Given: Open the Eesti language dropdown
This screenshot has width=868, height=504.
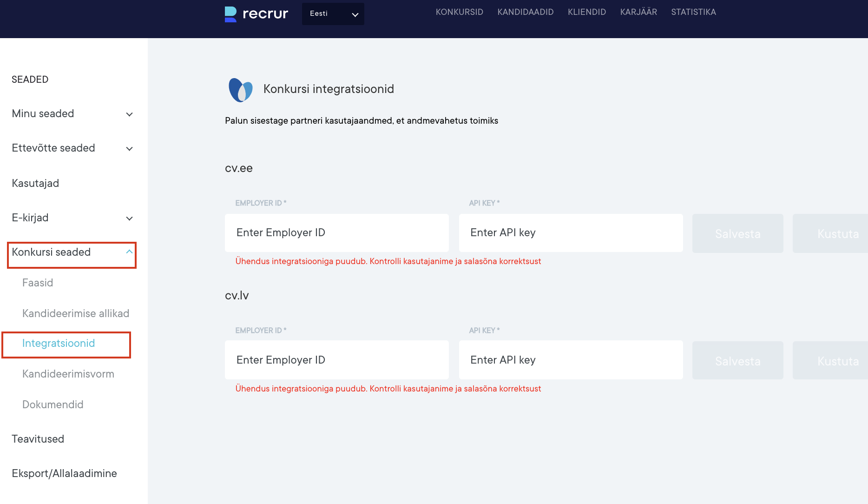Looking at the screenshot, I should point(333,14).
